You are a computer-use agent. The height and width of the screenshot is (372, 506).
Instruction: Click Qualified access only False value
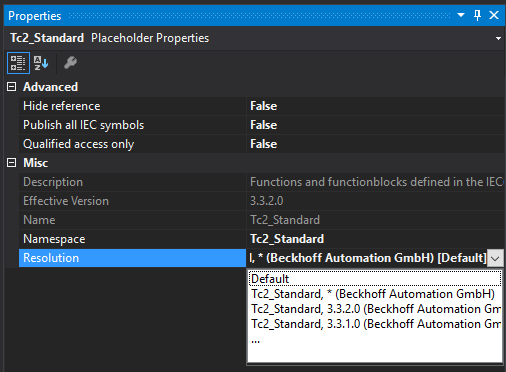click(x=263, y=144)
